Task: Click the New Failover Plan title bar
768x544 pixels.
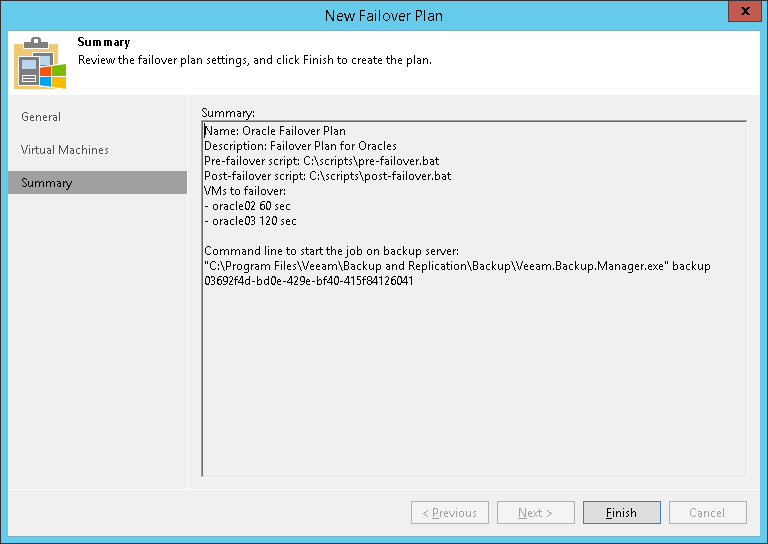Action: coord(384,15)
